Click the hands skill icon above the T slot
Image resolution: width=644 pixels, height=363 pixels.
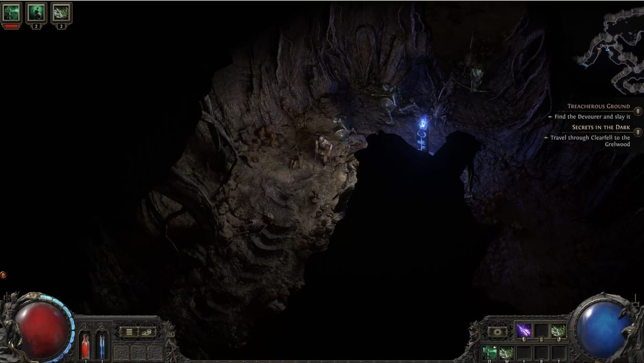click(x=558, y=330)
